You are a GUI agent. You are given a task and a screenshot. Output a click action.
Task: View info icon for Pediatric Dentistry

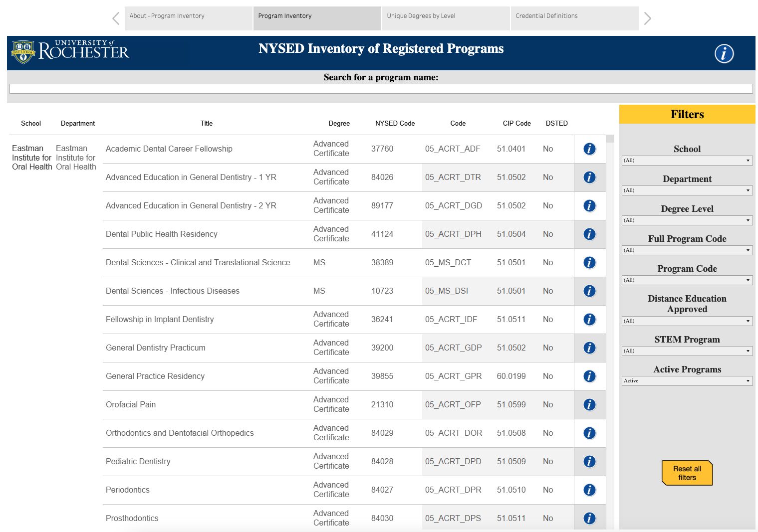coord(589,461)
